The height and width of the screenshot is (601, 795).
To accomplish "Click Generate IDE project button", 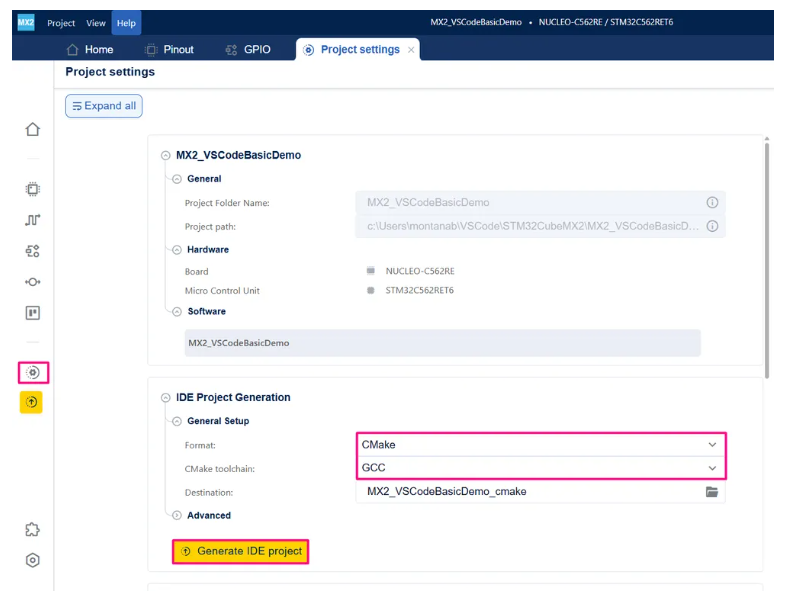I will [x=240, y=551].
